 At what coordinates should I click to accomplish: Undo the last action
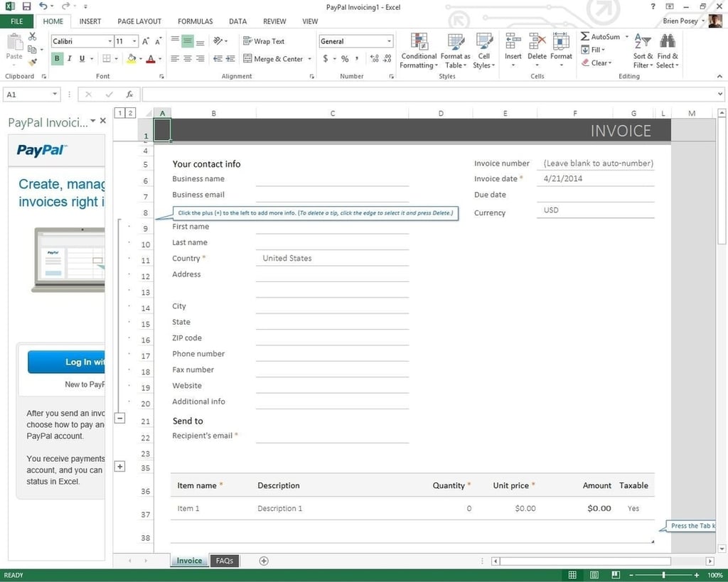pyautogui.click(x=43, y=6)
